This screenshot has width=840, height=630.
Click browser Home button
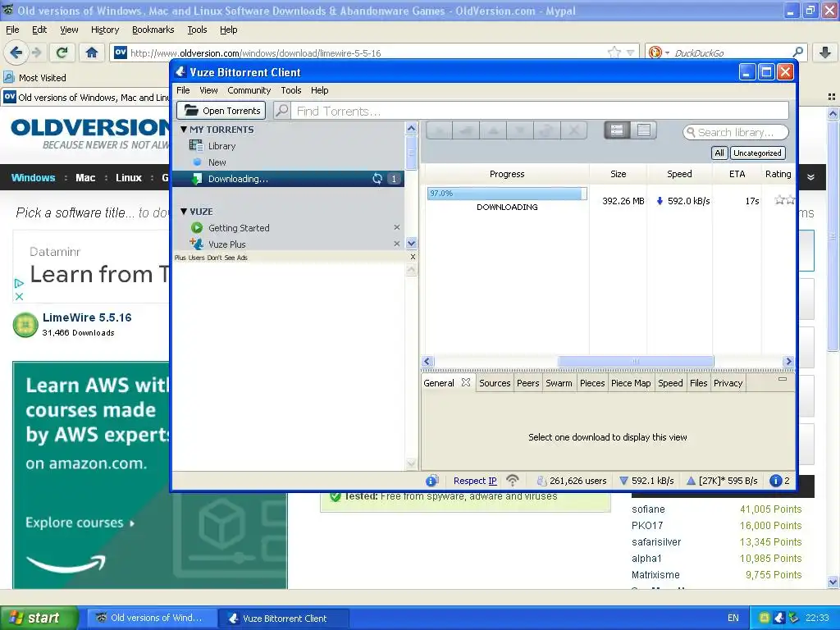(x=92, y=52)
